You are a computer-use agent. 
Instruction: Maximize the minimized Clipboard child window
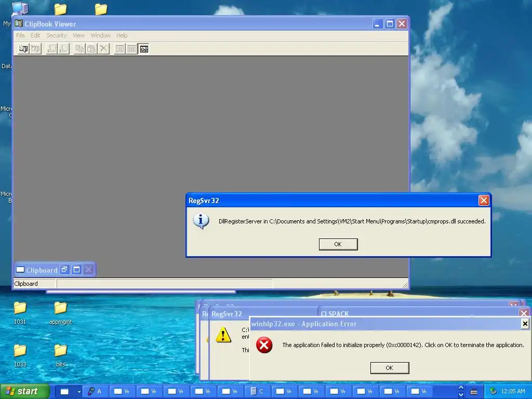(x=77, y=270)
